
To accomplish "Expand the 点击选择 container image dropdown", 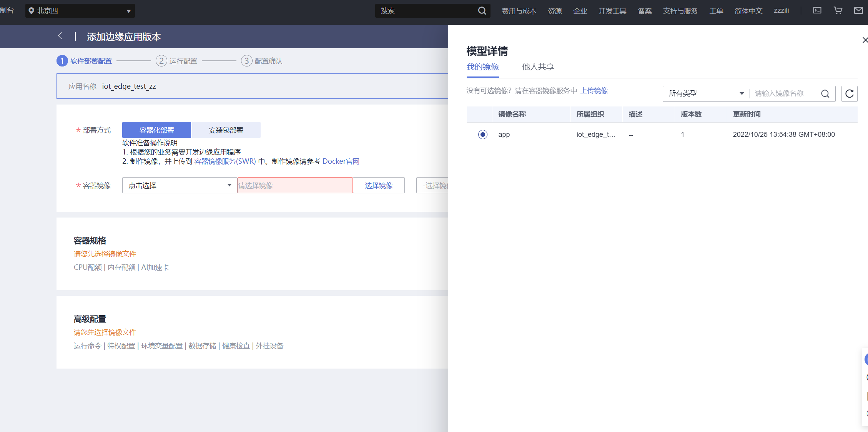I will point(180,185).
